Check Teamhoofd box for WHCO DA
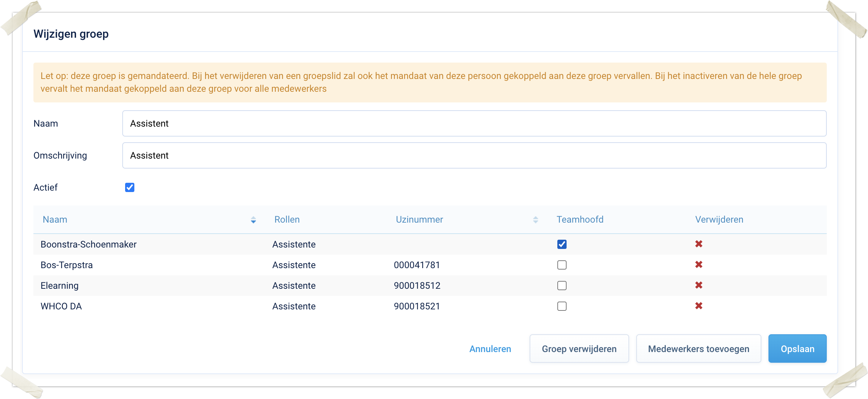 [x=562, y=306]
